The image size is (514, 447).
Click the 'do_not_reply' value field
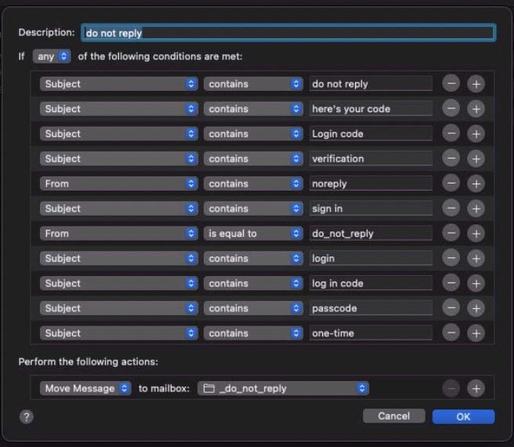click(x=371, y=233)
